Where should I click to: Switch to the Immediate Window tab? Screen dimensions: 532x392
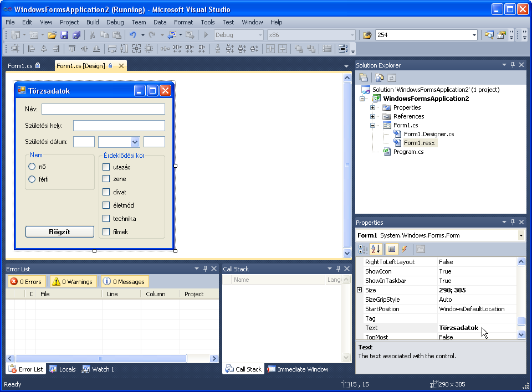[x=298, y=369]
